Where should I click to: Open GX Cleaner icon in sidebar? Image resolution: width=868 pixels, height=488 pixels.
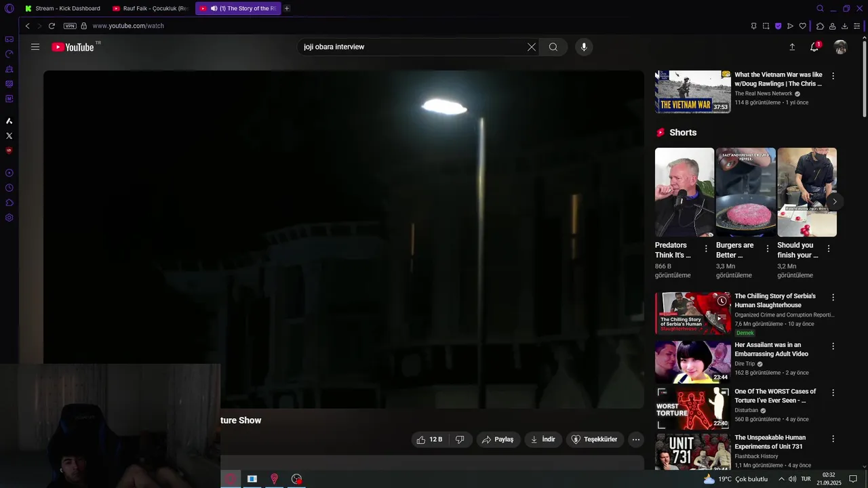pos(9,69)
